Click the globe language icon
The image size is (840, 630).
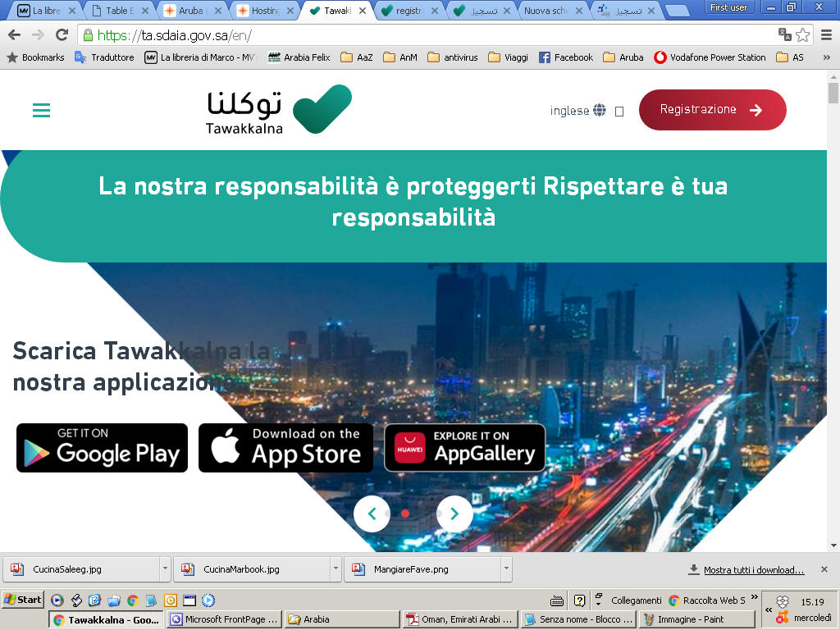[x=600, y=111]
